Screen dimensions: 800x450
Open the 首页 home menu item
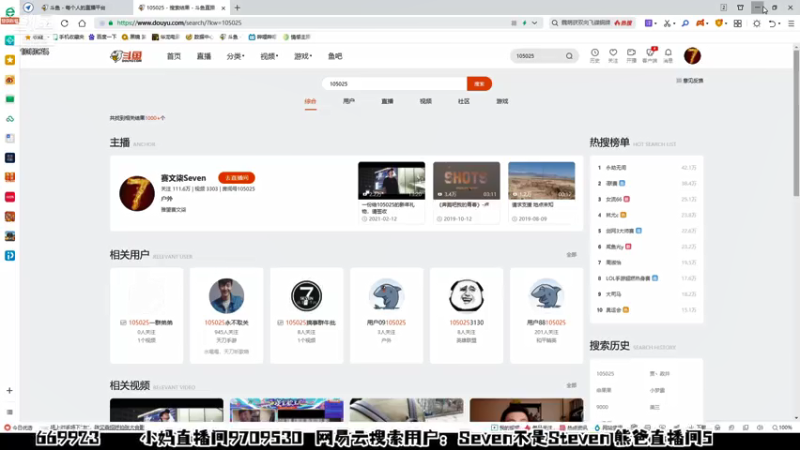(173, 56)
